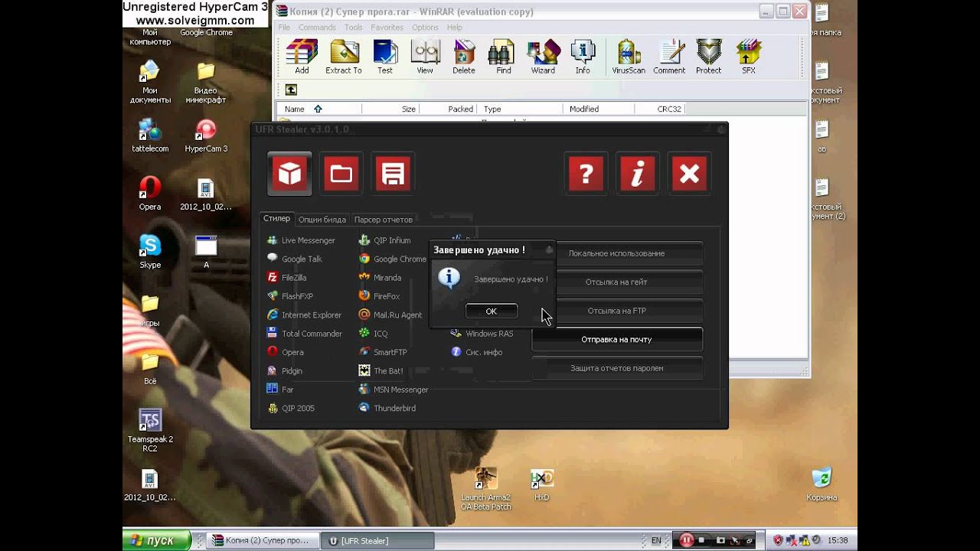Click the SFX icon in WinRAR
Image resolution: width=980 pixels, height=551 pixels.
[749, 57]
